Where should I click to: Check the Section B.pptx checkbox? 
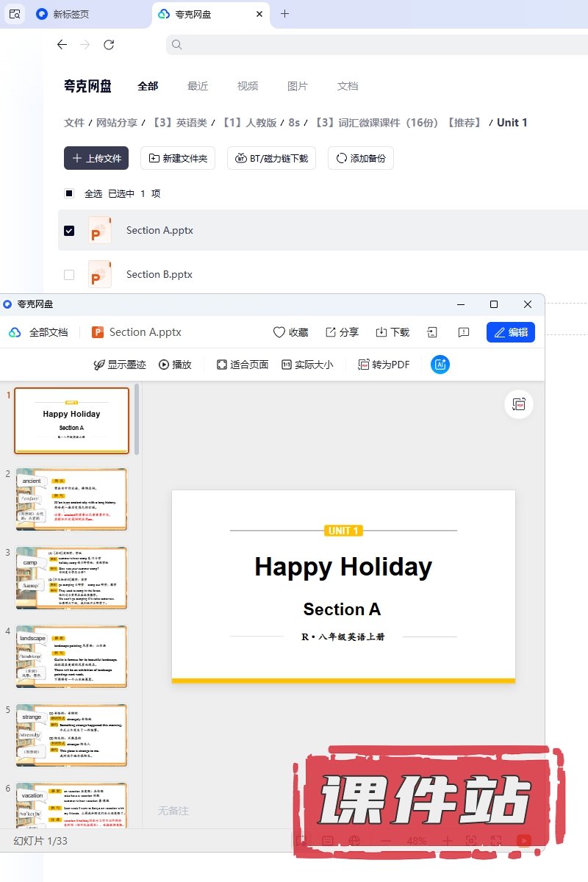point(69,274)
